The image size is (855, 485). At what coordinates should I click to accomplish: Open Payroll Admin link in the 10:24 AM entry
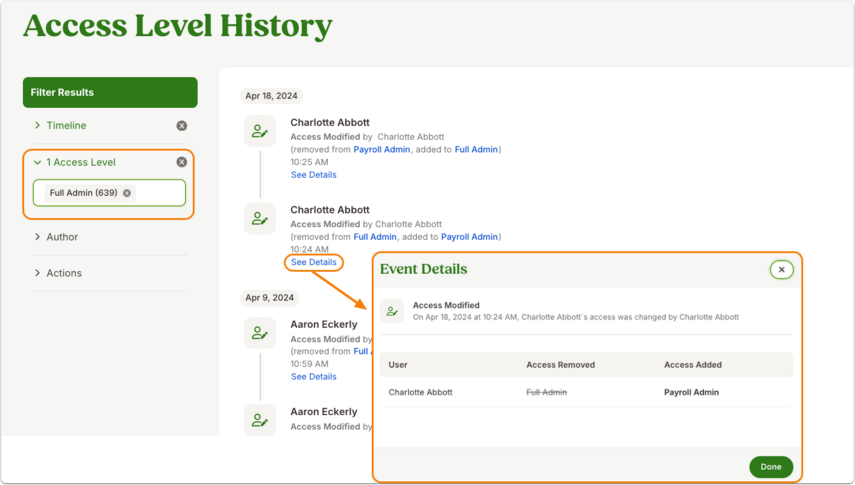[x=469, y=237]
